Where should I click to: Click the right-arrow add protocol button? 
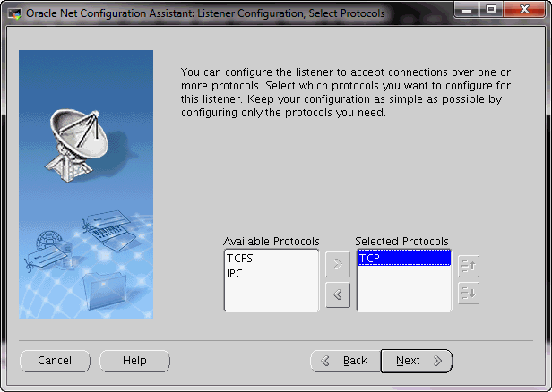click(338, 264)
